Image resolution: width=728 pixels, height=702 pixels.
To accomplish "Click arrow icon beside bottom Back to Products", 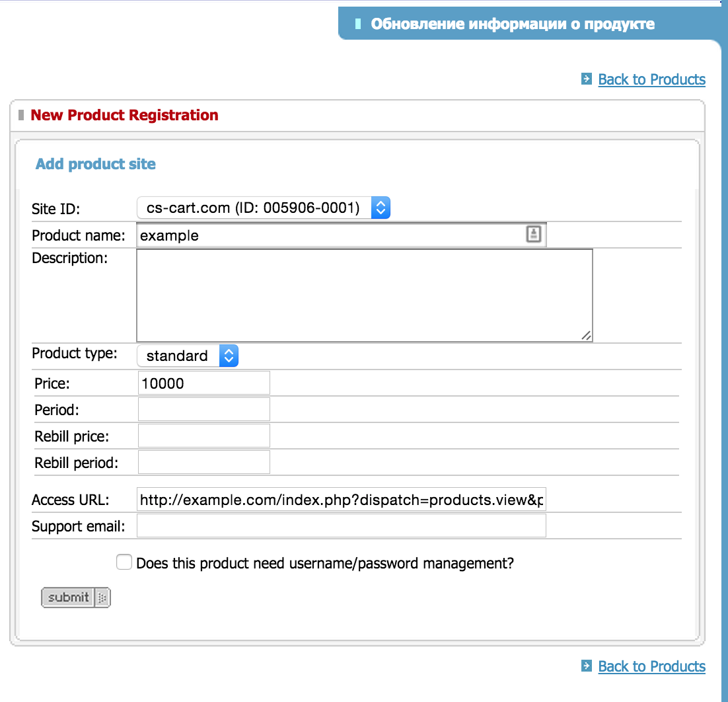I will click(586, 666).
